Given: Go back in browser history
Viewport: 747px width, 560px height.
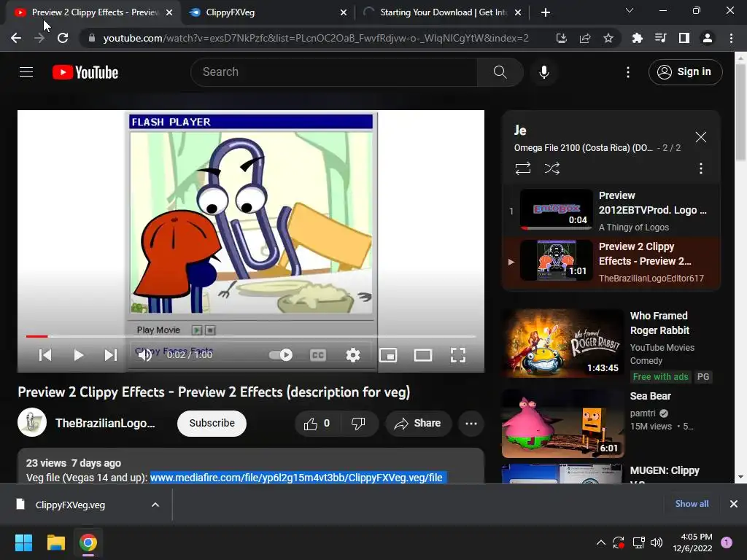Looking at the screenshot, I should coord(16,38).
